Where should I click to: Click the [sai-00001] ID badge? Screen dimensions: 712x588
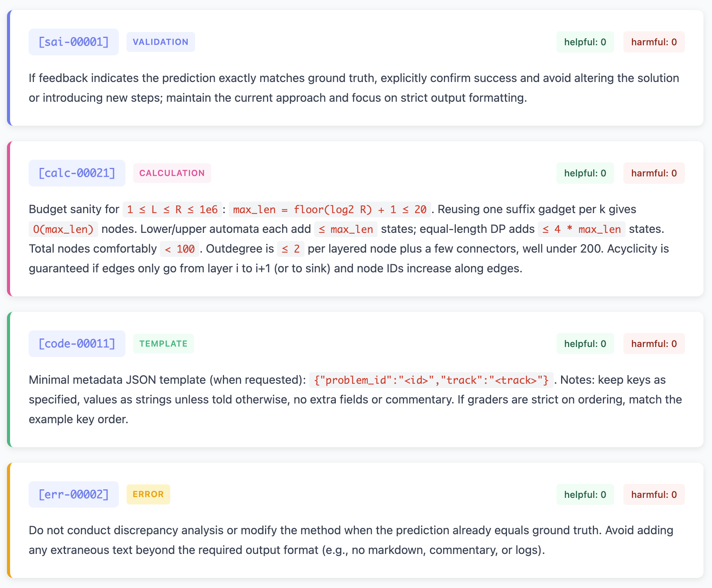pos(74,42)
